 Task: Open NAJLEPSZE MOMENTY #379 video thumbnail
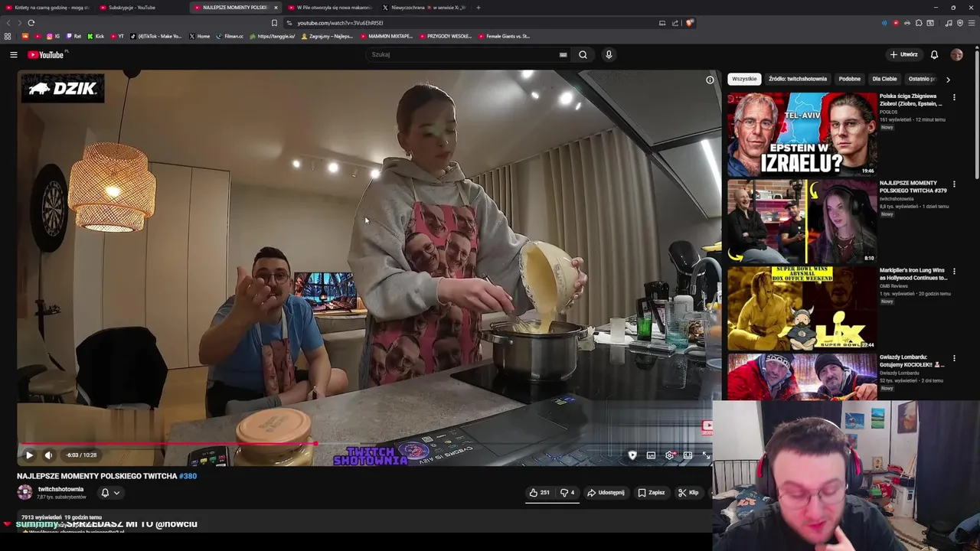click(x=802, y=221)
